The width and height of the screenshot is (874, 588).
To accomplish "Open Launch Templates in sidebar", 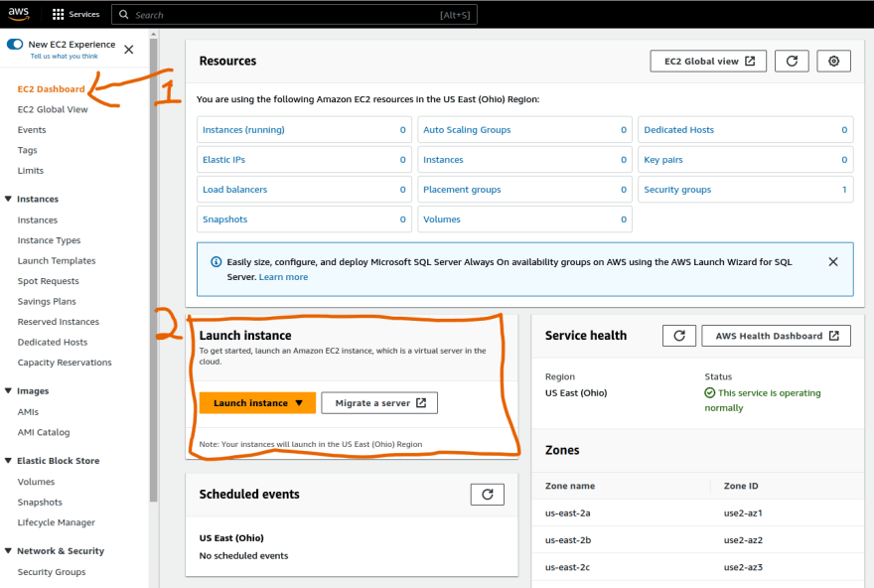I will point(57,261).
